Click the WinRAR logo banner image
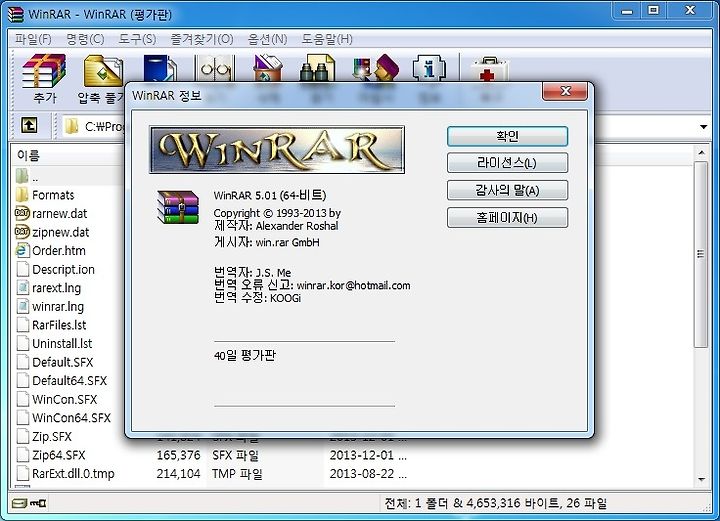Image resolution: width=720 pixels, height=521 pixels. pos(277,150)
